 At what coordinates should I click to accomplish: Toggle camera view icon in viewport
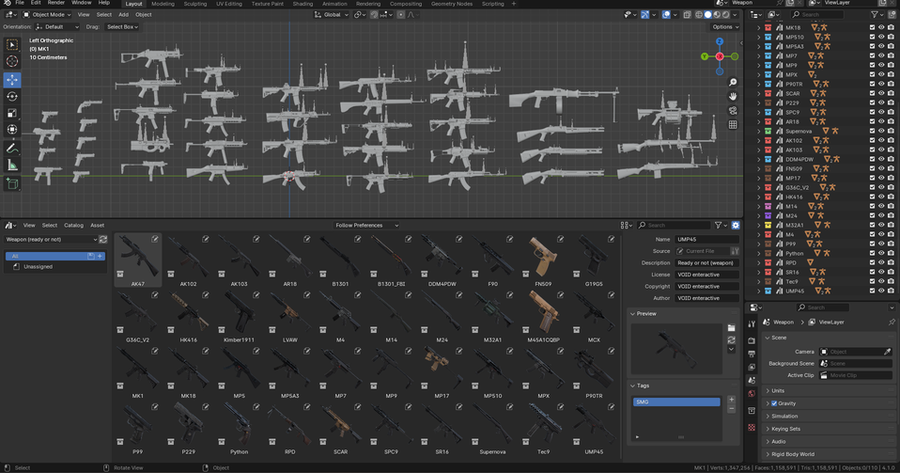pyautogui.click(x=733, y=110)
